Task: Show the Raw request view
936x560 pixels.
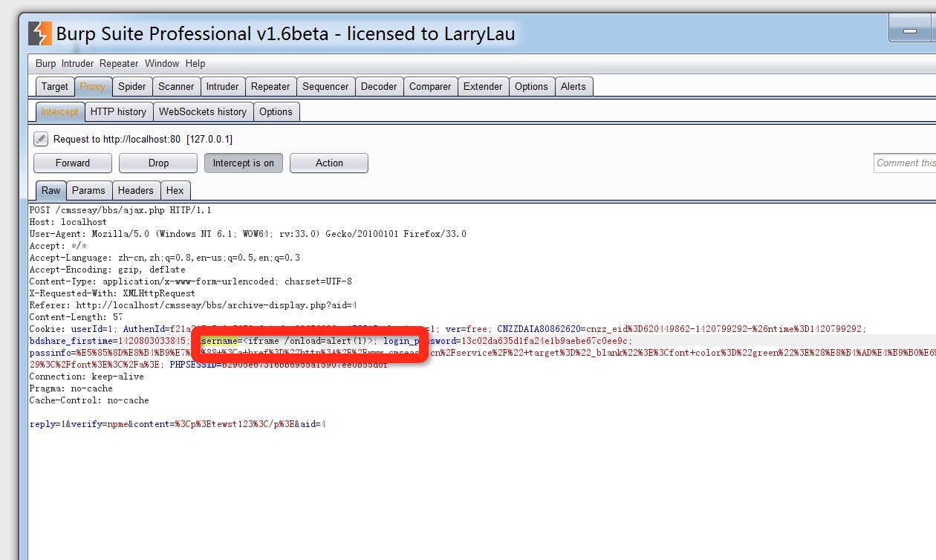Action: [51, 190]
